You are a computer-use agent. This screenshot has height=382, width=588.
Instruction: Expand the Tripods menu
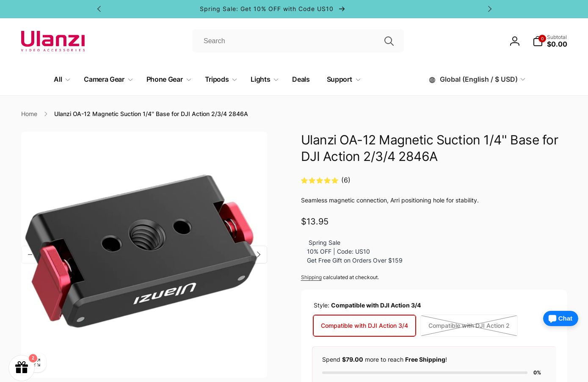(x=221, y=80)
